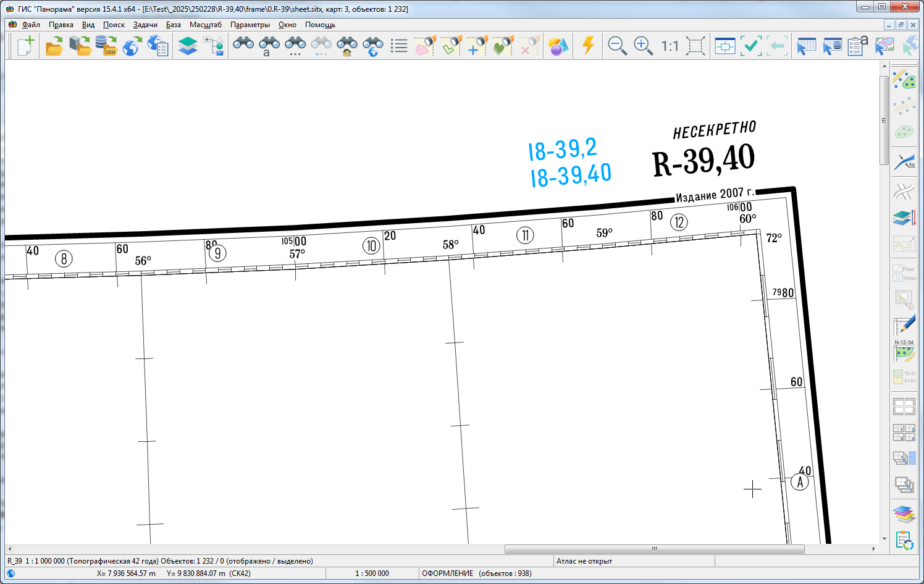Click the open folder icon
This screenshot has height=584, width=924.
(x=54, y=46)
